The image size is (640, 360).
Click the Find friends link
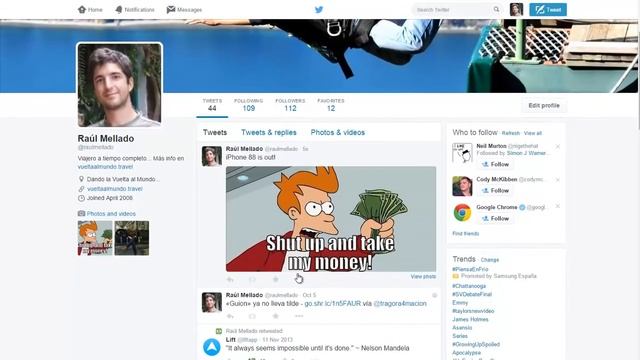466,233
